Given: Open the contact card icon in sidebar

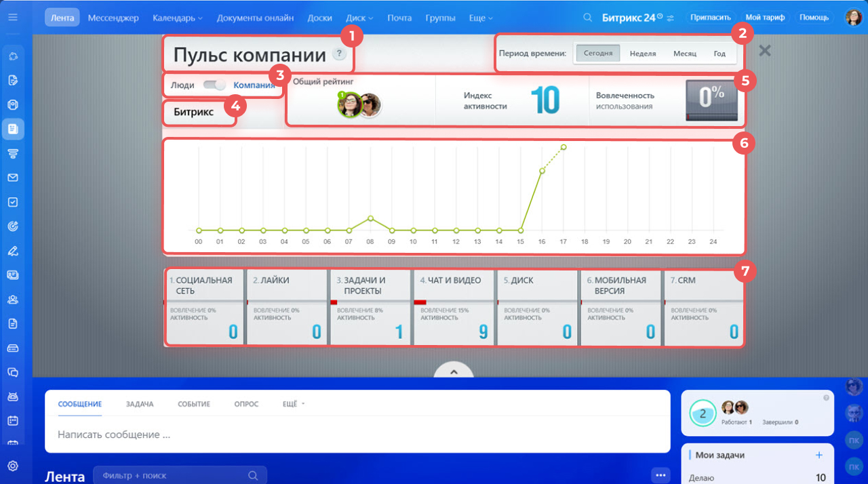Looking at the screenshot, I should tap(13, 275).
